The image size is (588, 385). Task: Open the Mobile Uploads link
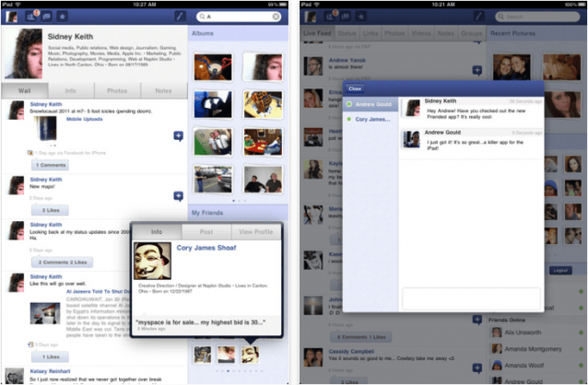coord(85,119)
